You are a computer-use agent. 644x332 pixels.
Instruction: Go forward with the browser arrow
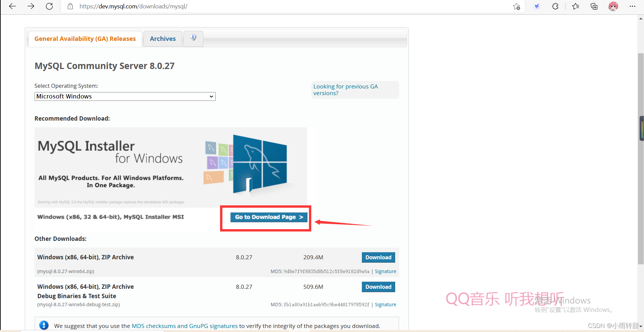pos(31,6)
